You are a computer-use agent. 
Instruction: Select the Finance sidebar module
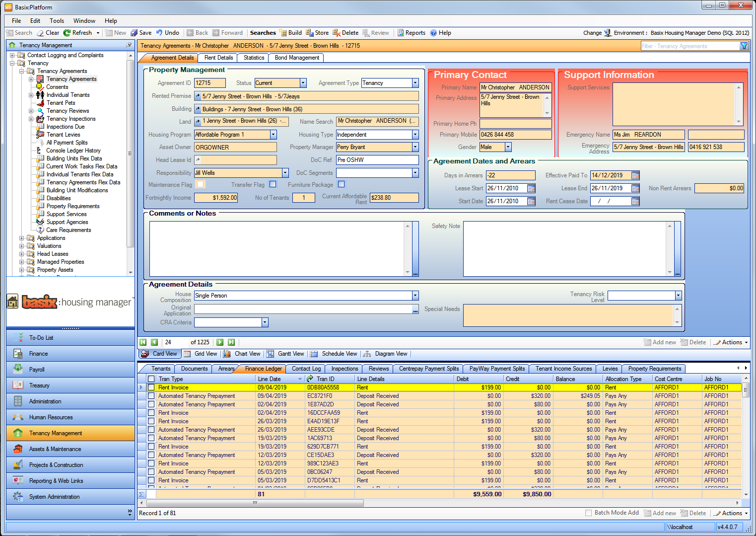point(40,353)
